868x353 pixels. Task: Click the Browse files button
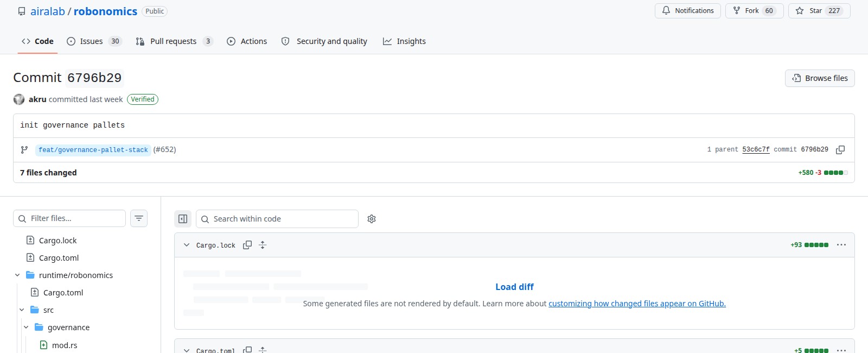pyautogui.click(x=820, y=78)
